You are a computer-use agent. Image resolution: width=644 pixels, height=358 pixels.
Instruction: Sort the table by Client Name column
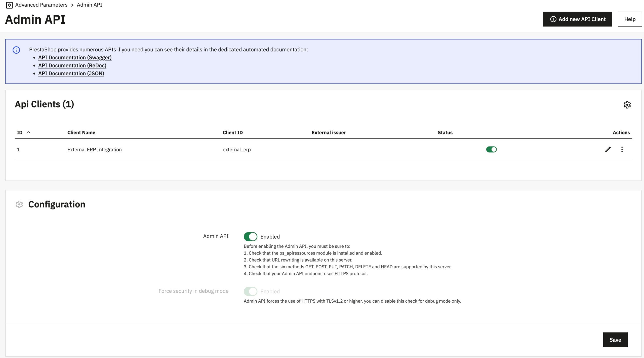click(x=81, y=132)
